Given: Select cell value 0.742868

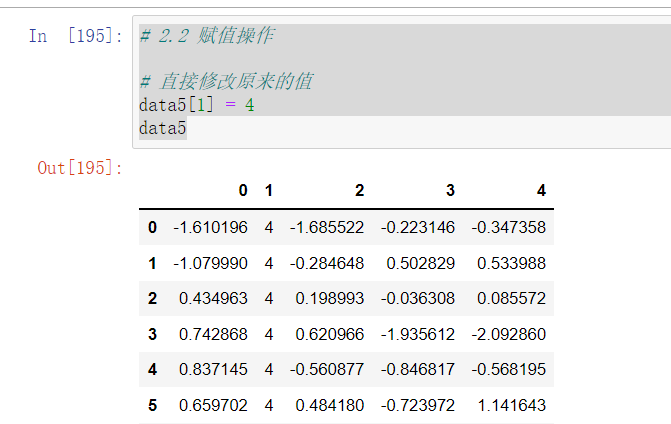Looking at the screenshot, I should point(213,334).
